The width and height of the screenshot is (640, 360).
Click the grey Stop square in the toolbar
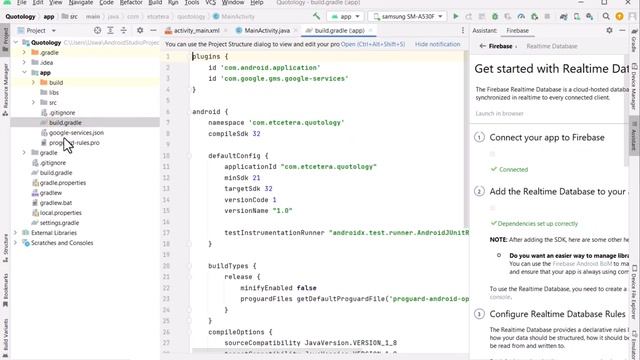tap(547, 16)
